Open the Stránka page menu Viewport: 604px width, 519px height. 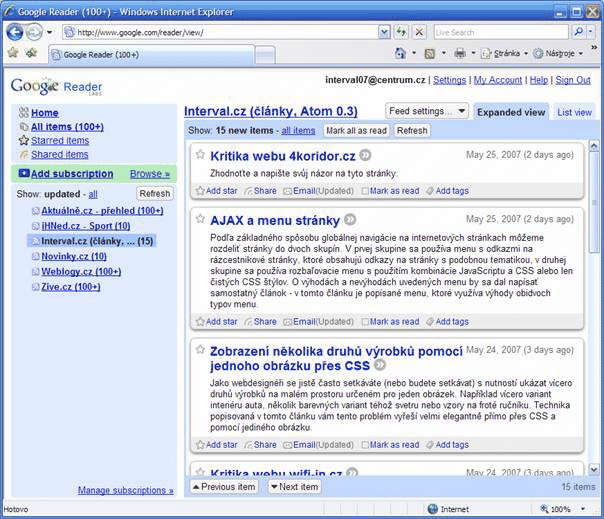504,53
